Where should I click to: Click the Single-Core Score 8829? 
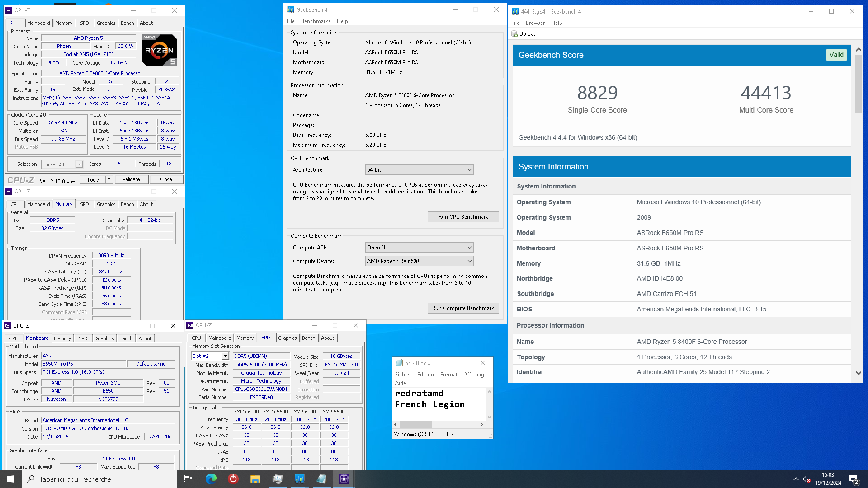[x=597, y=93]
